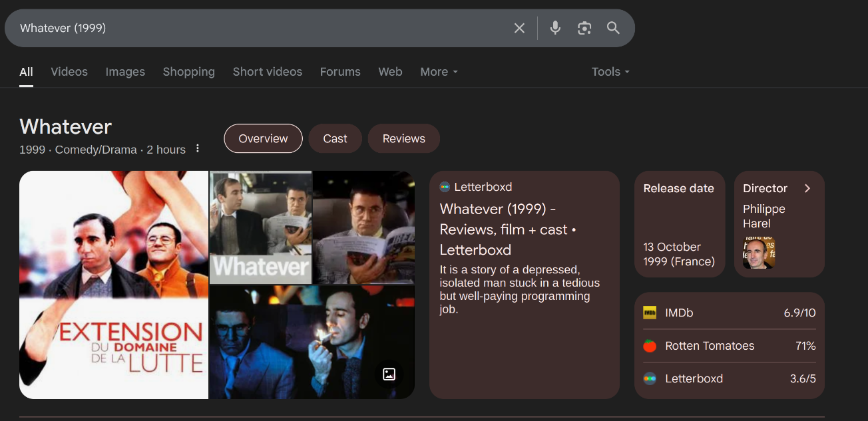This screenshot has width=868, height=421.
Task: Open the Whatever title still thumbnail
Action: coord(261,227)
